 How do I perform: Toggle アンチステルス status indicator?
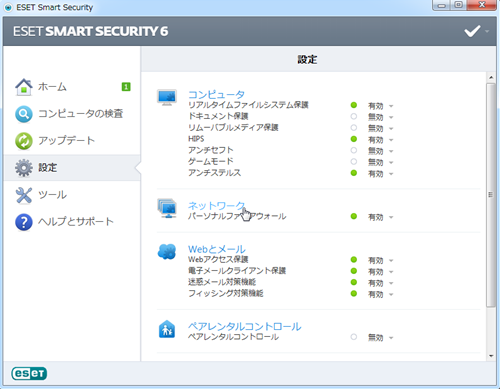354,173
